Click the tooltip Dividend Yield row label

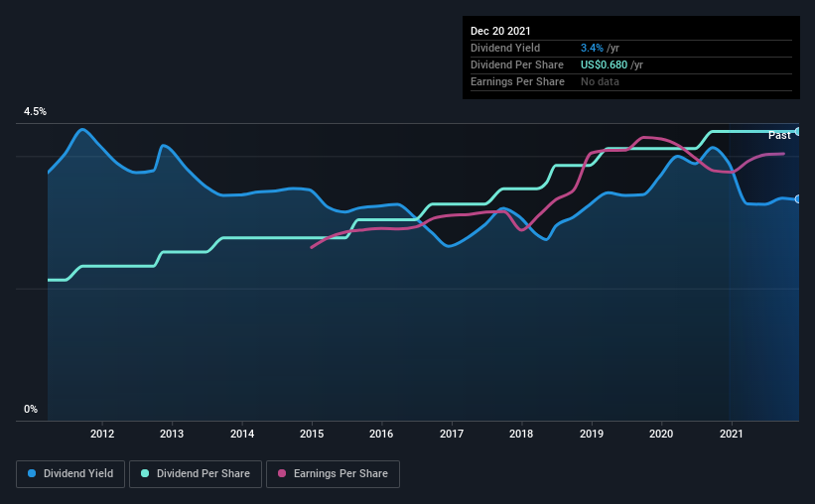pos(505,48)
